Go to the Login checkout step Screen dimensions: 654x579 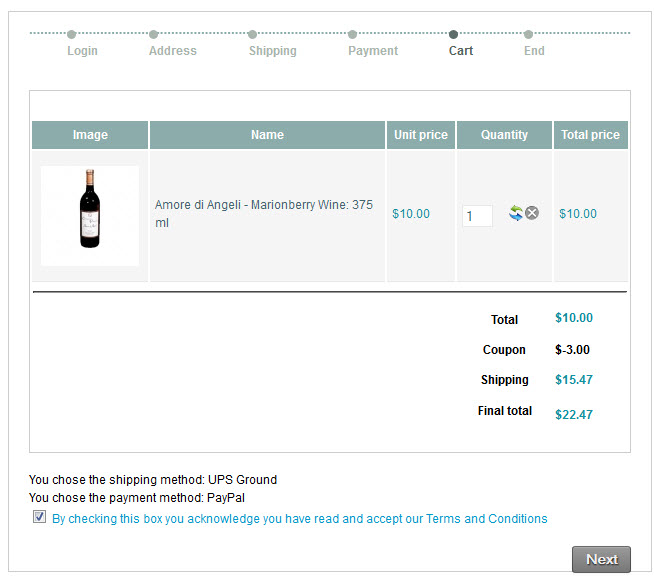click(x=82, y=51)
